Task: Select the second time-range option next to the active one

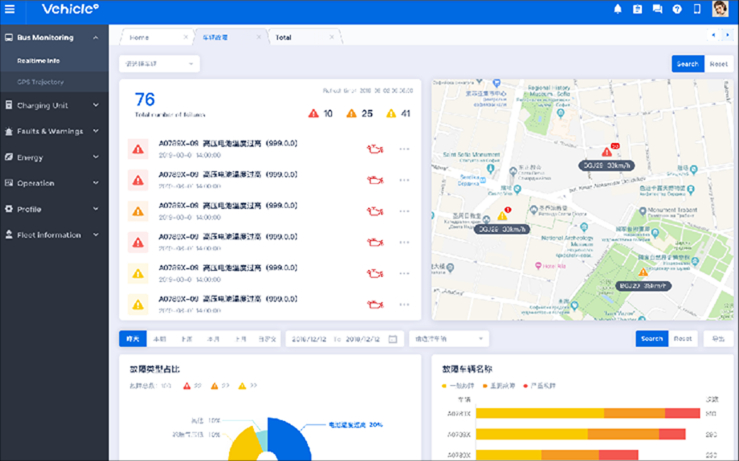Action: click(x=160, y=339)
